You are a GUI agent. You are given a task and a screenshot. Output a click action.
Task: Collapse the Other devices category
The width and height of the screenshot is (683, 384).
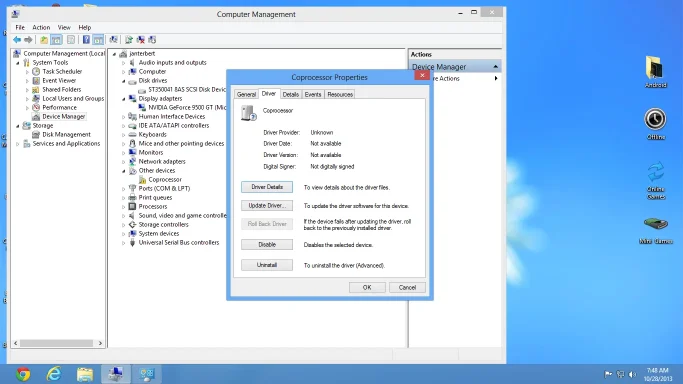[124, 171]
